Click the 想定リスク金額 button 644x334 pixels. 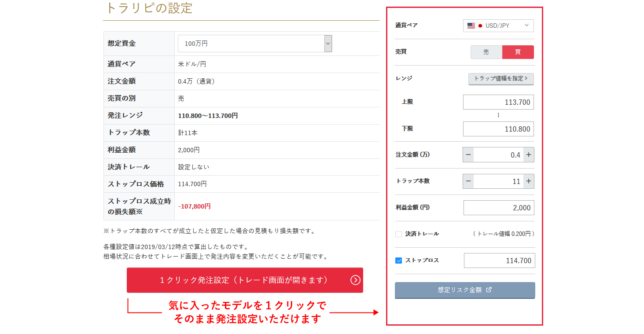click(465, 290)
